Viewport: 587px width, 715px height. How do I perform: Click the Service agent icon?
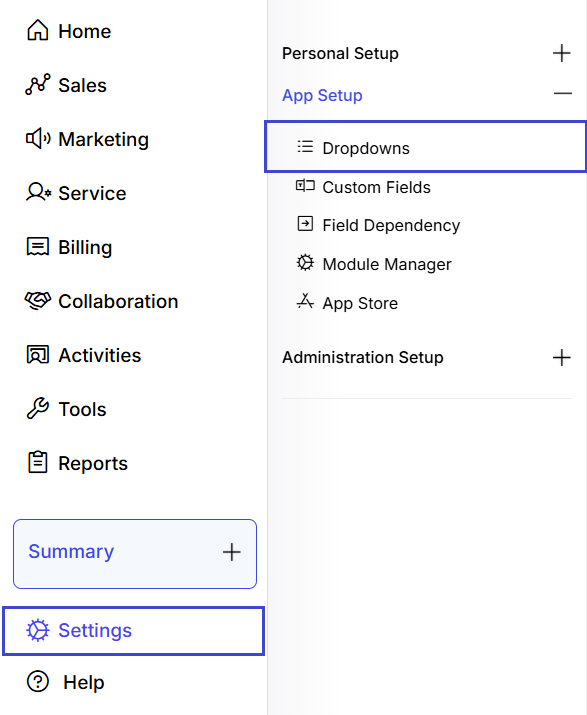[38, 192]
